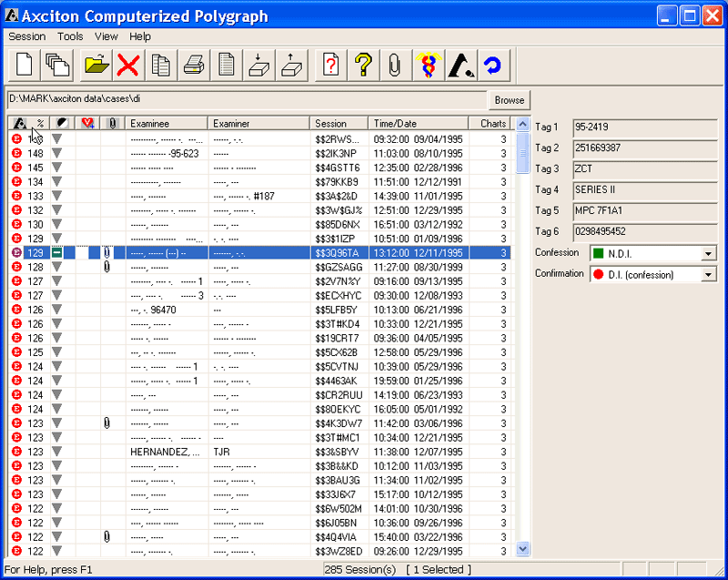Screen dimensions: 728x580
Task: Click the Tag 1 field containing 95-2419
Action: tap(645, 127)
